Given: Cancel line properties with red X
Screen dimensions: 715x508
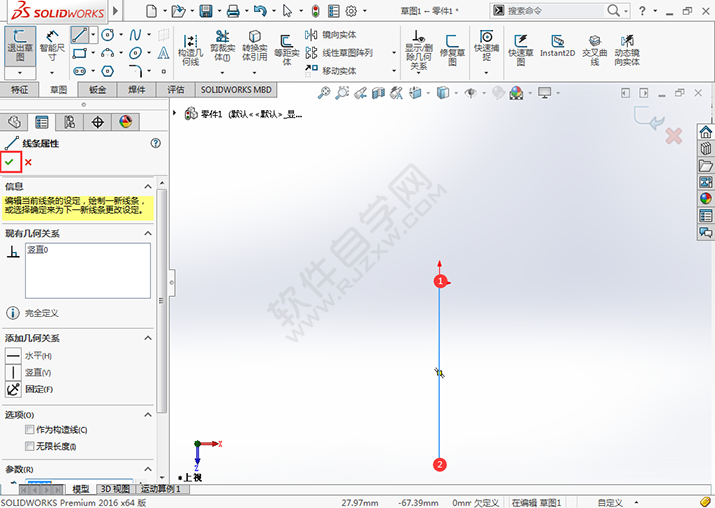Looking at the screenshot, I should point(28,162).
